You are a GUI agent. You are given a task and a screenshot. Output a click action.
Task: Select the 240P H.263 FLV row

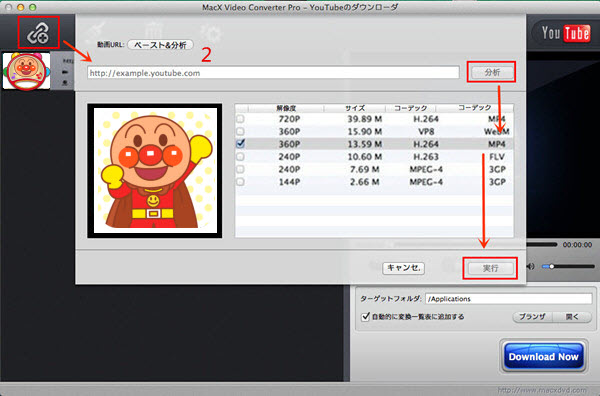374,156
